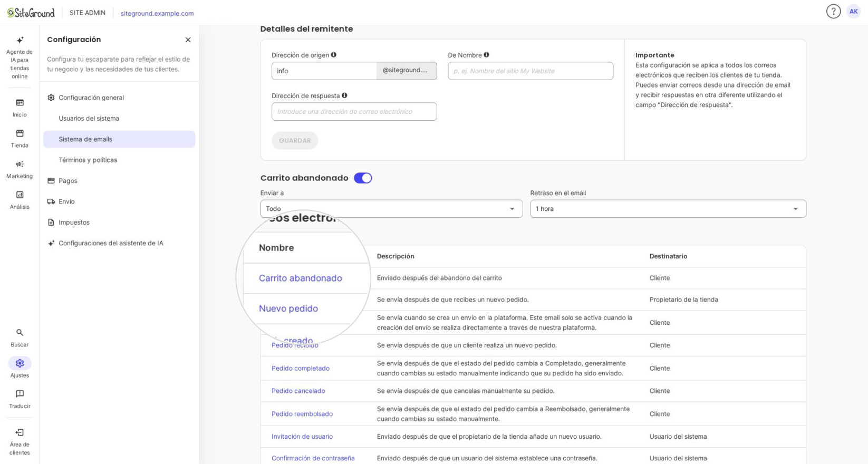Click info icon next to Dirección de respuesta
868x464 pixels.
pyautogui.click(x=344, y=95)
